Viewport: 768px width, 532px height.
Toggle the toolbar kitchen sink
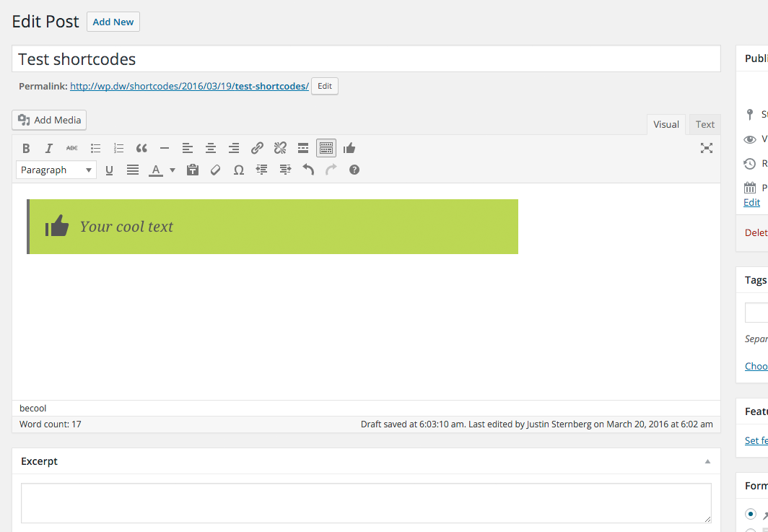click(326, 148)
